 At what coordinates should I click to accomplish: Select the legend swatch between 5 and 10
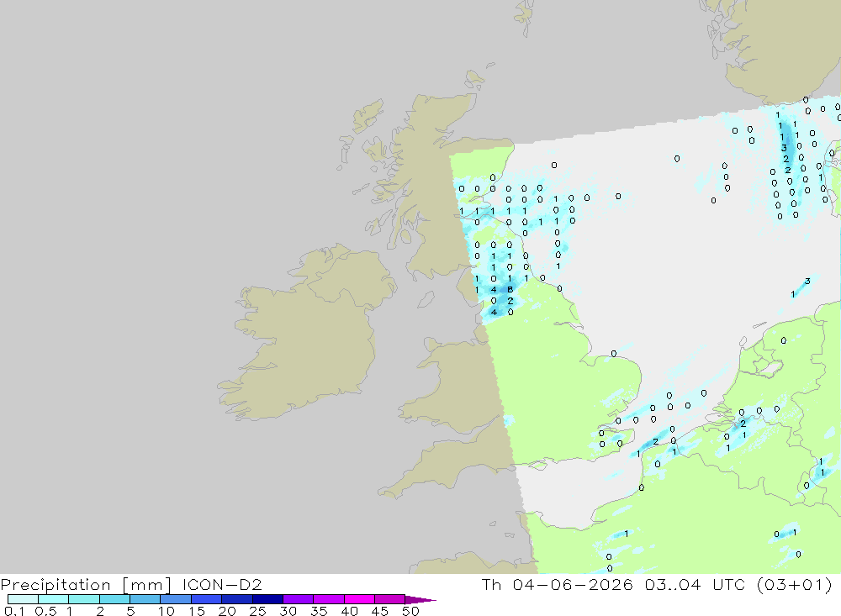145,599
